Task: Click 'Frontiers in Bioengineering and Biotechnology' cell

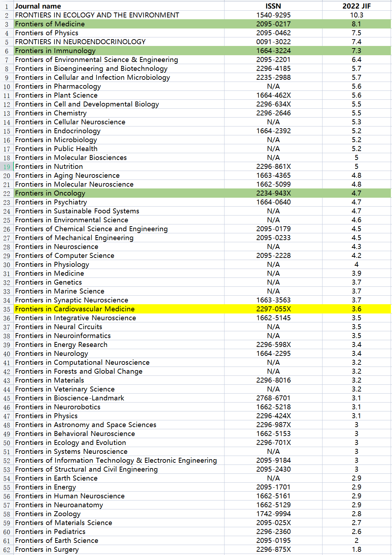Action: point(119,68)
